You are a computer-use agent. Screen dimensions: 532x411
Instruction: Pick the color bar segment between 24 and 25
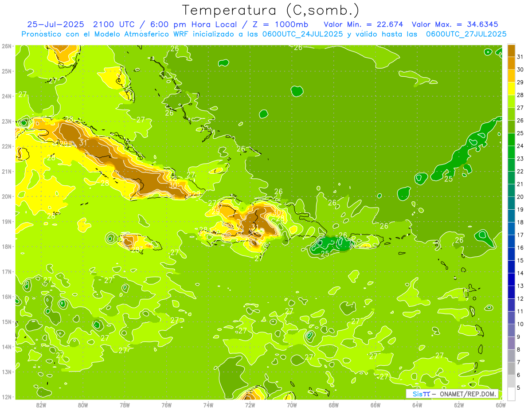511,140
